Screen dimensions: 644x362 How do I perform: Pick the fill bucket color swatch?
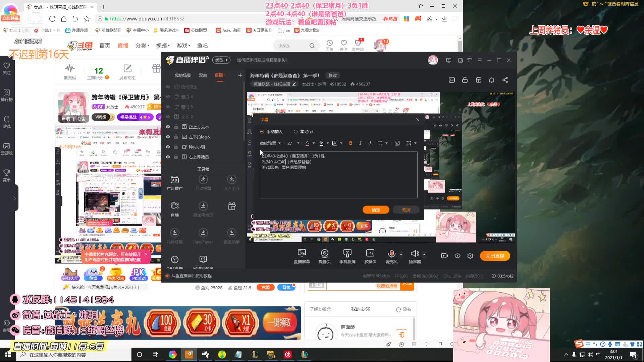click(321, 143)
